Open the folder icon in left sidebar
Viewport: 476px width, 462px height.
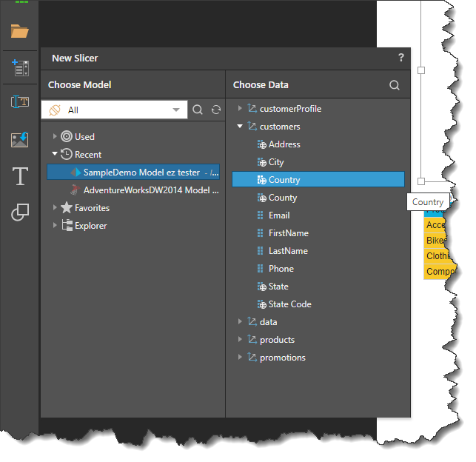pos(20,31)
